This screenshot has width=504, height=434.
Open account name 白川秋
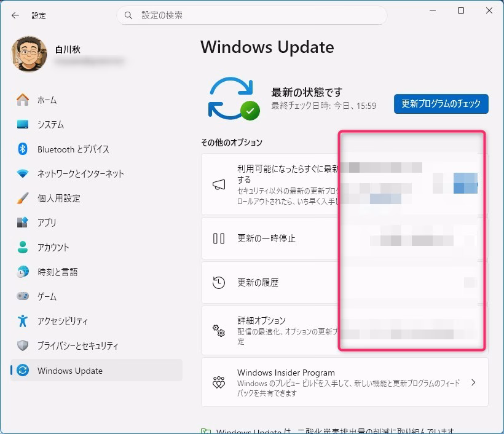(68, 50)
